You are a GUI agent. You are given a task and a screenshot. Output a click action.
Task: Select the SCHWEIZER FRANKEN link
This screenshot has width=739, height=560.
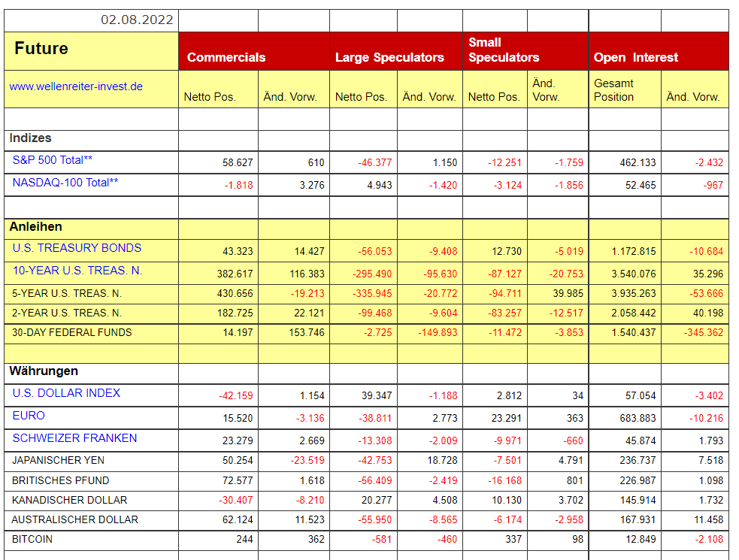pos(74,438)
